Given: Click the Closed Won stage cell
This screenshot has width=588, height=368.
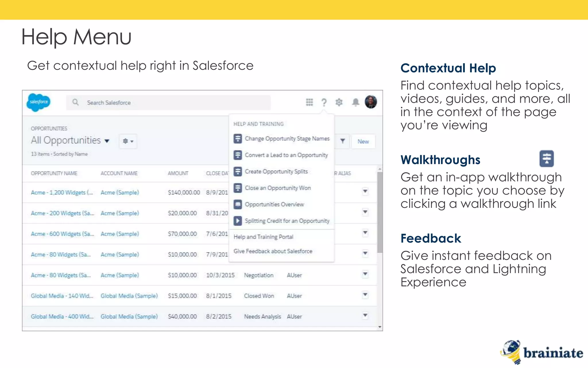Looking at the screenshot, I should (259, 296).
